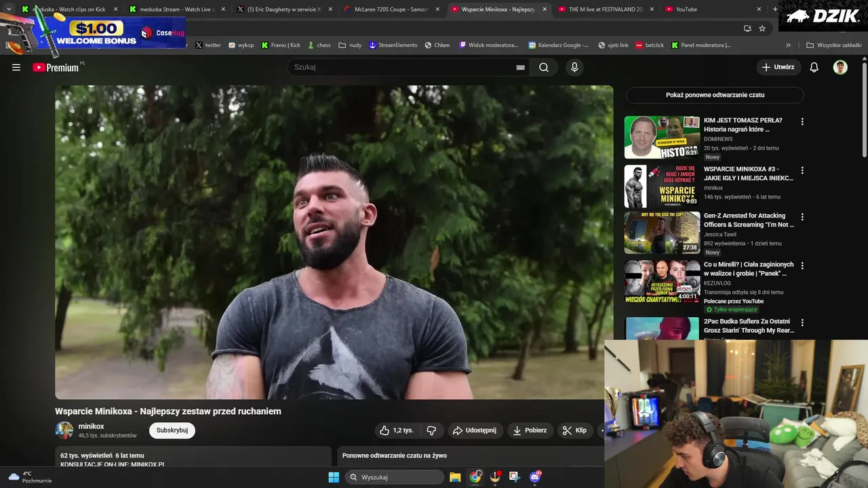Open the twitter bookmark

(x=208, y=45)
